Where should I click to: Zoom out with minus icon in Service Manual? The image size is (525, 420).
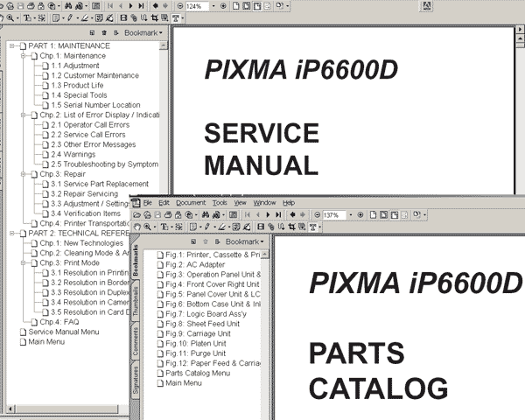180,6
